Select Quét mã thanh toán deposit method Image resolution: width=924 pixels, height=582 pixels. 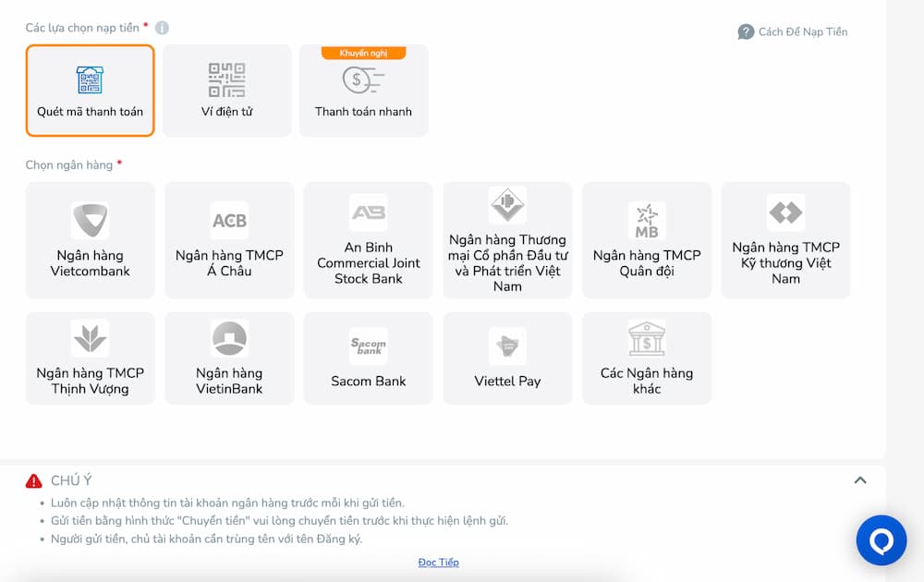(90, 91)
